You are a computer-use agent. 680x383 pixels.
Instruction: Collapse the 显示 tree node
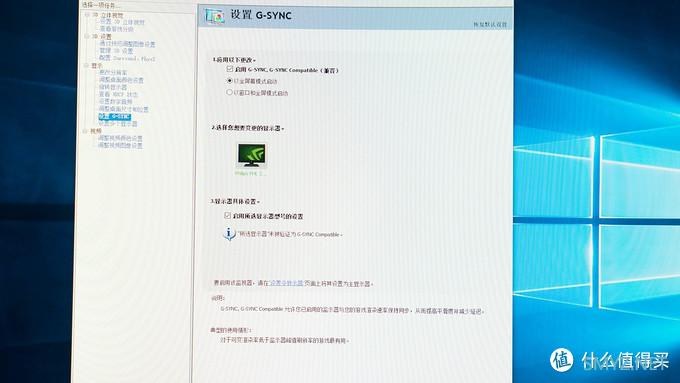[x=86, y=65]
